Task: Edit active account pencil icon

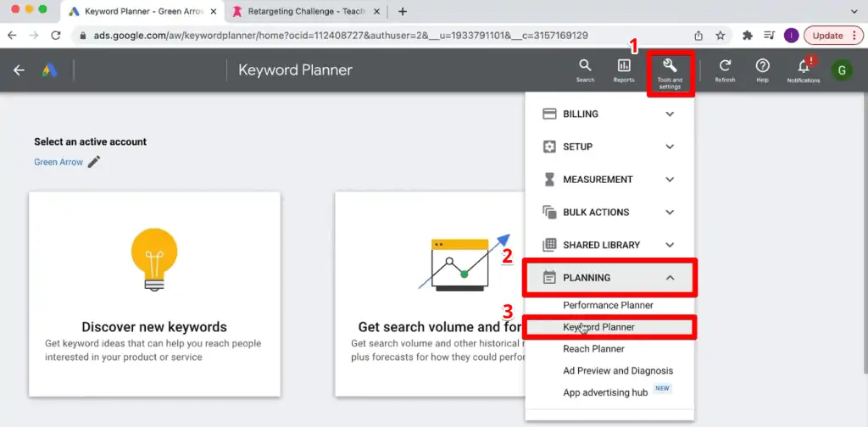Action: click(x=94, y=162)
